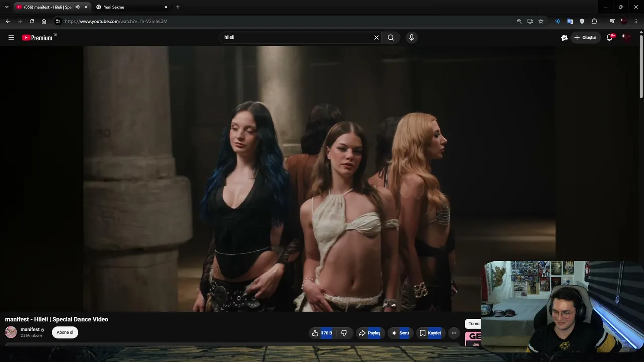Open the YouTube account avatar menu
This screenshot has height=362, width=644.
tap(627, 37)
